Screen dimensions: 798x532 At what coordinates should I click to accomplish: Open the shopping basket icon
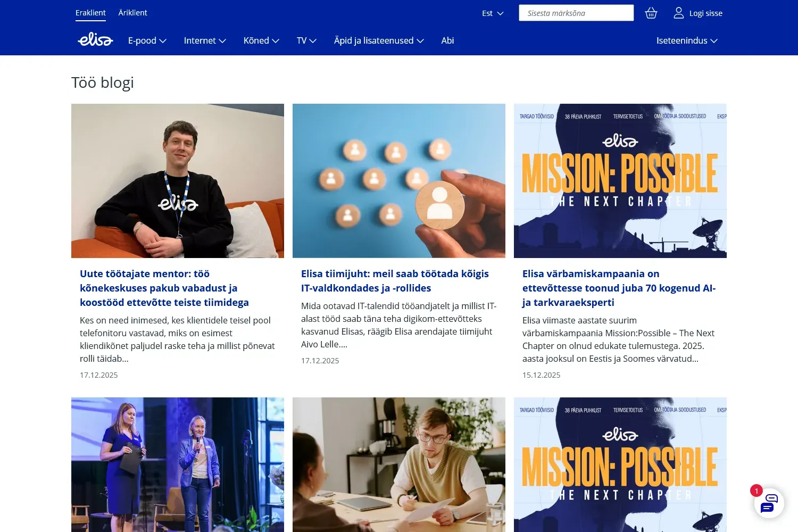(x=651, y=13)
